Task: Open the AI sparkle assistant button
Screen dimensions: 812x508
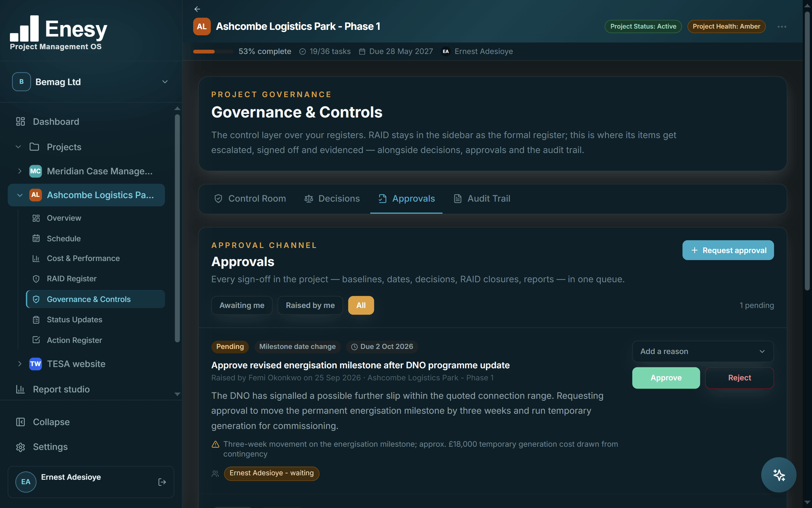Action: 779,475
